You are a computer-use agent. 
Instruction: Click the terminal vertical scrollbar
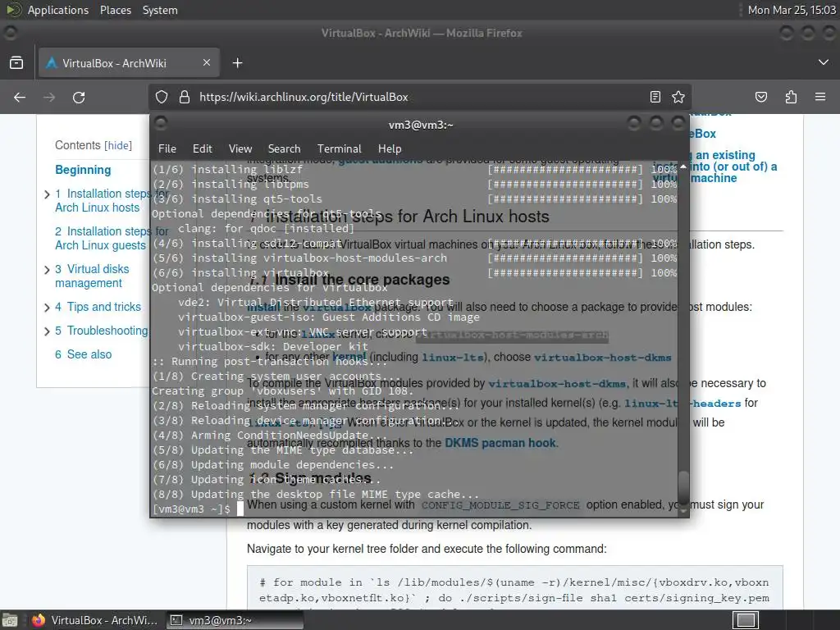[683, 339]
